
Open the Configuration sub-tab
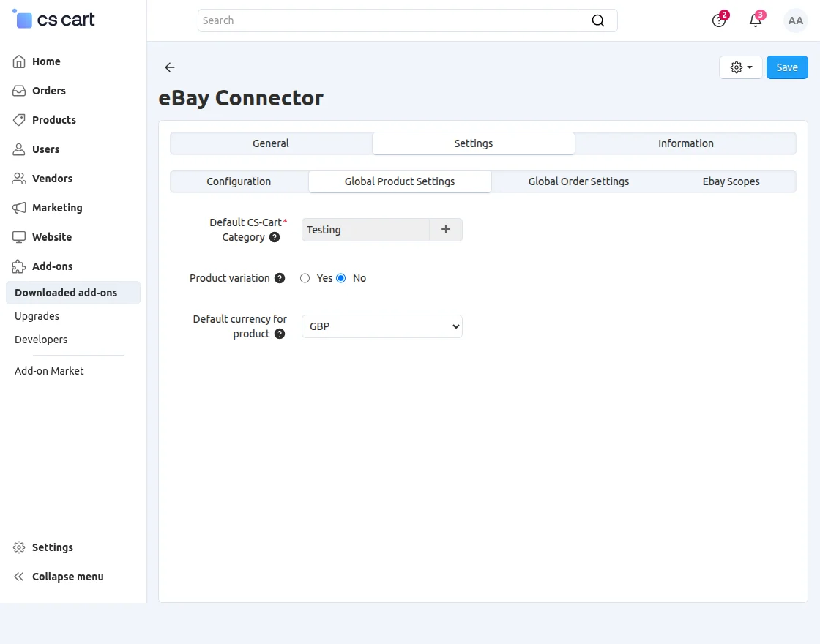click(239, 181)
